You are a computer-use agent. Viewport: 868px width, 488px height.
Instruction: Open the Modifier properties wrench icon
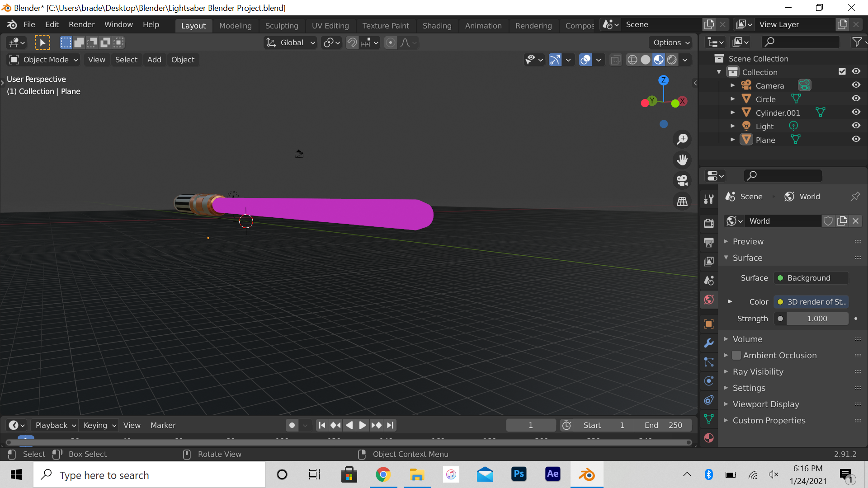click(x=709, y=343)
